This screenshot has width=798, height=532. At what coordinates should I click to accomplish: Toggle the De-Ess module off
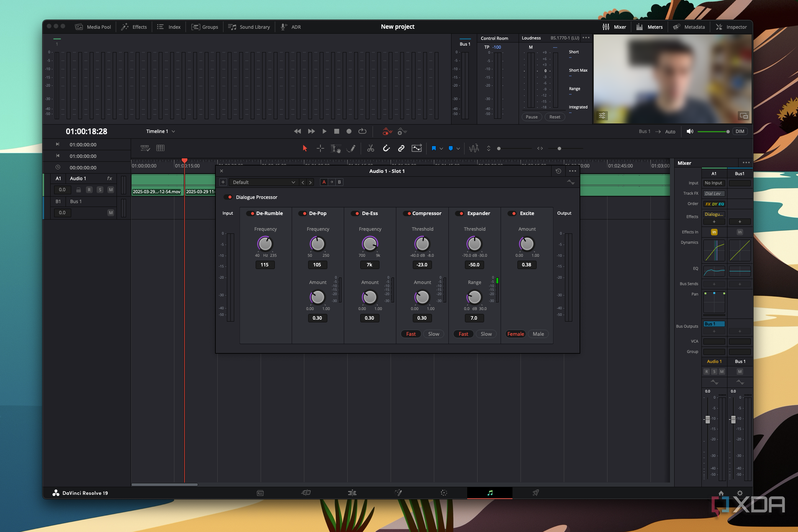[356, 213]
